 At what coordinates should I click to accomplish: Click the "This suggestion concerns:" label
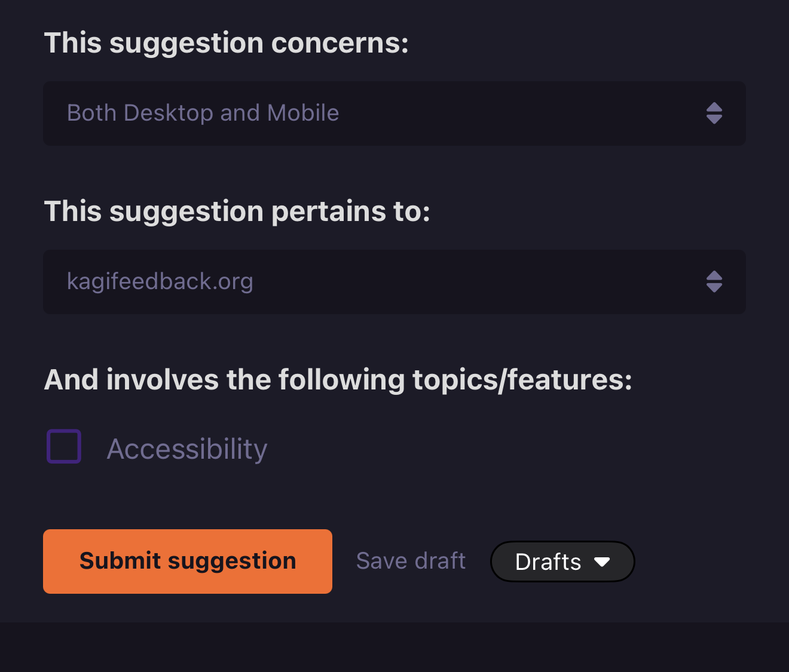coord(227,43)
